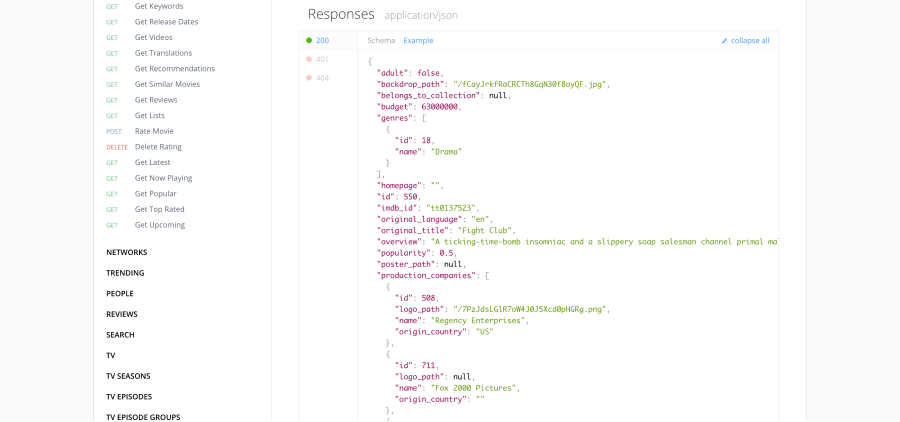Open Get Keywords endpoint
Image resolution: width=900 pixels, height=422 pixels.
pos(158,6)
